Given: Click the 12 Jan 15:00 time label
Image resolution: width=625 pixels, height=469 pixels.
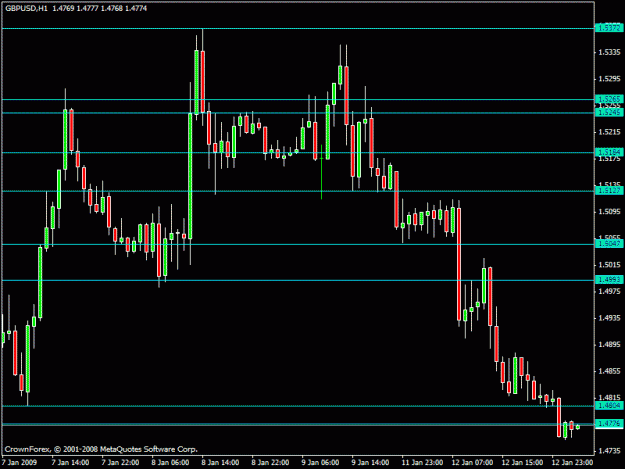Looking at the screenshot, I should (522, 463).
